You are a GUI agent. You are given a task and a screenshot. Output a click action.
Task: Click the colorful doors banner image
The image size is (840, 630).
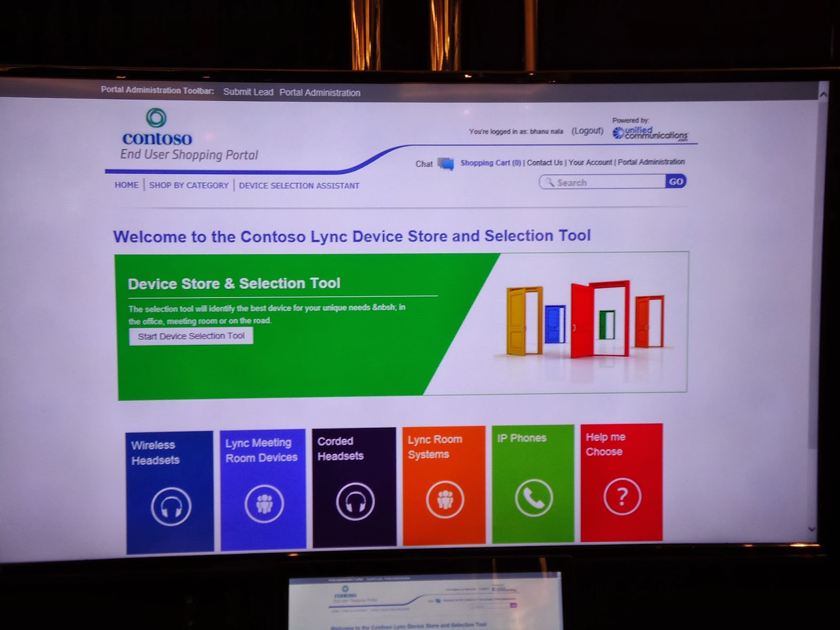(585, 320)
